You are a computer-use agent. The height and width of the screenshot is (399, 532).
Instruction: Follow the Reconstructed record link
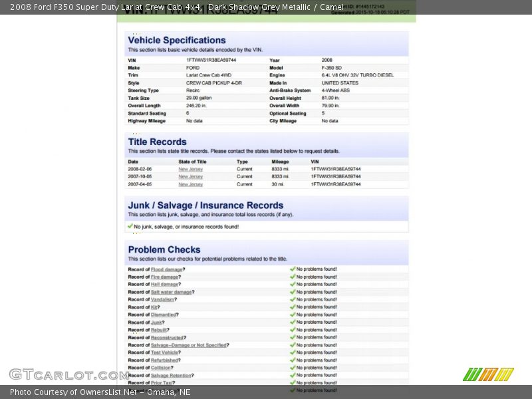[x=167, y=338]
